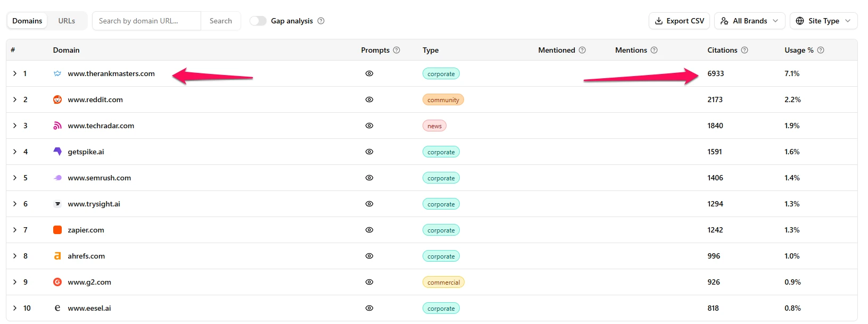Click the Zapier orange favicon icon

click(x=57, y=230)
